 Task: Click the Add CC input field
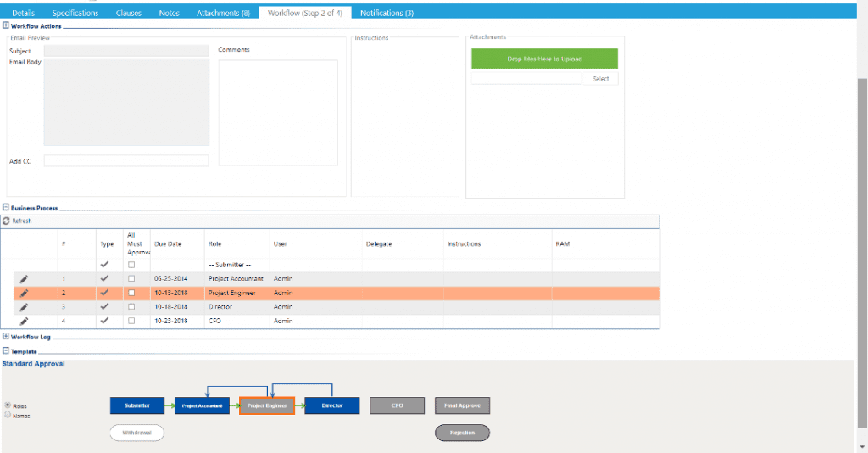point(126,160)
